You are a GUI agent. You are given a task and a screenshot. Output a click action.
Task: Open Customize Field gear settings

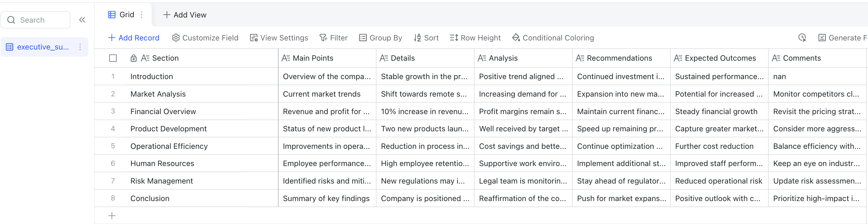[x=205, y=38]
